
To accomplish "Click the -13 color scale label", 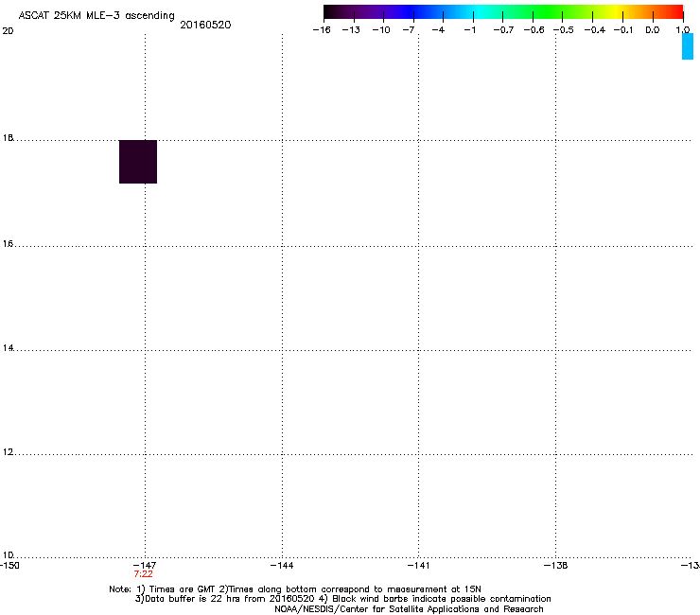I will tap(351, 30).
